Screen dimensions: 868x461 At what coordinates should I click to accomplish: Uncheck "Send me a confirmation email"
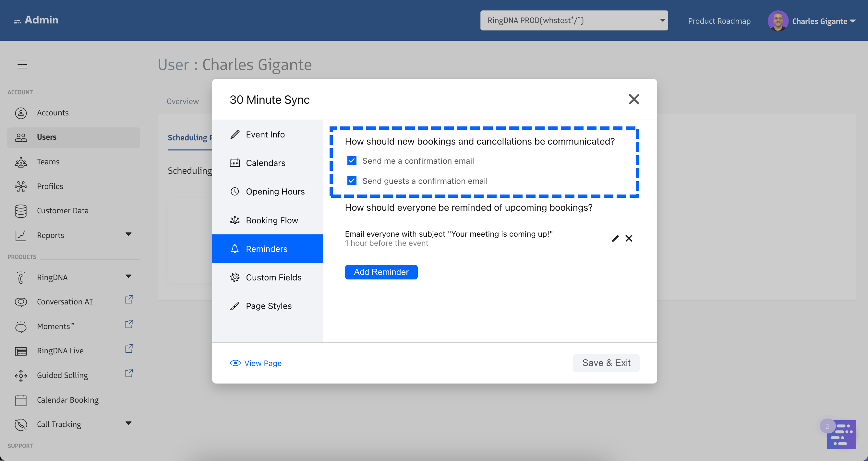point(352,161)
